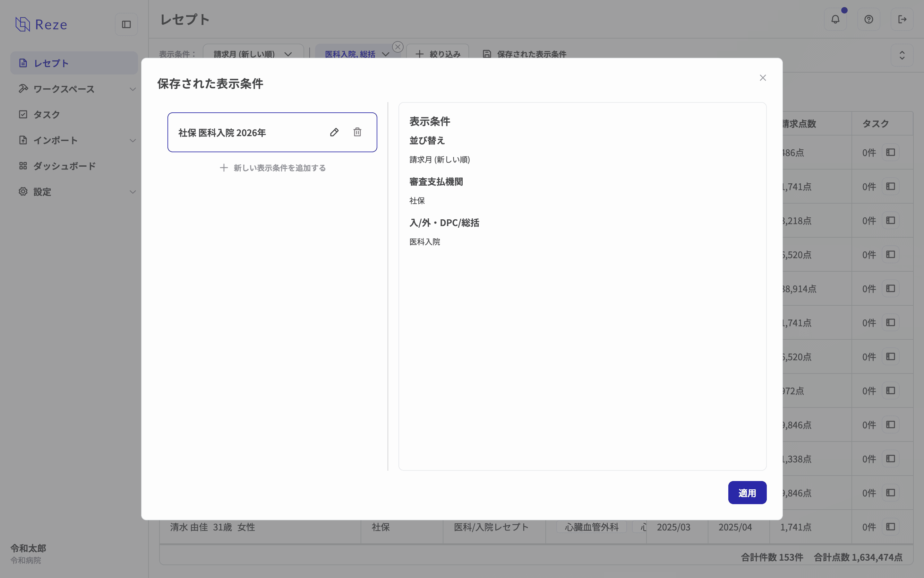Open タスク in sidebar
This screenshot has height=578, width=924.
pos(74,115)
